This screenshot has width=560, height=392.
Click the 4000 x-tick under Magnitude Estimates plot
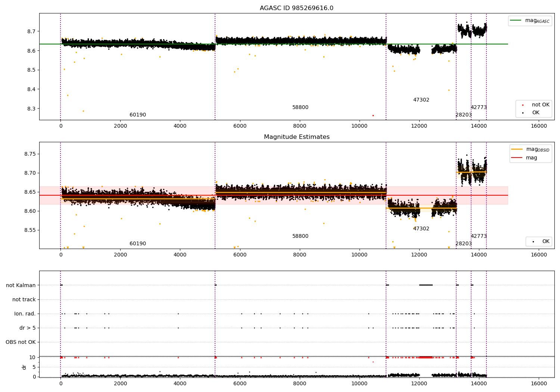pyautogui.click(x=180, y=255)
